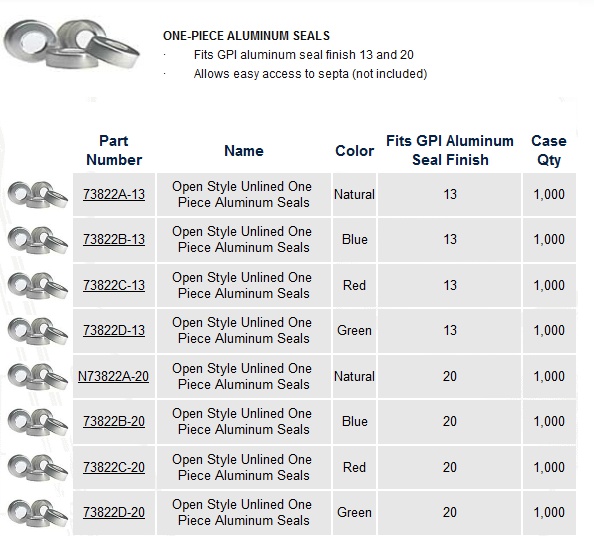Click the Part Number column header

coord(114,150)
